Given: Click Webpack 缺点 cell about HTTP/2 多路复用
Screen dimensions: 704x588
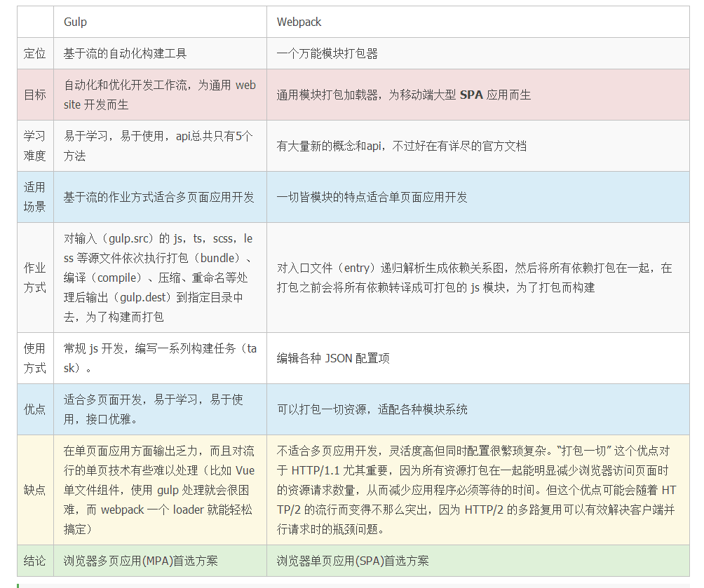Looking at the screenshot, I should coord(478,490).
